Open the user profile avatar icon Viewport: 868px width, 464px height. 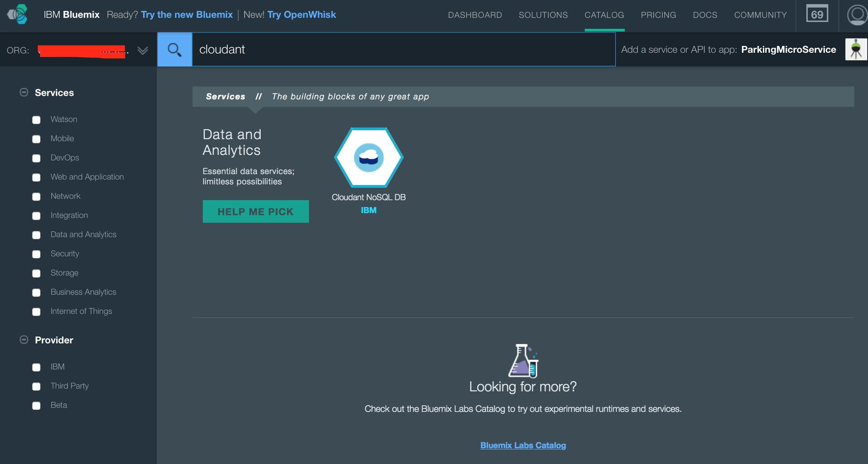pos(857,15)
